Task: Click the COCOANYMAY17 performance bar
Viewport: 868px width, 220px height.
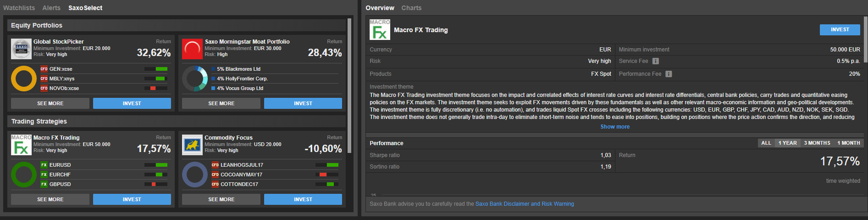Action: click(327, 175)
